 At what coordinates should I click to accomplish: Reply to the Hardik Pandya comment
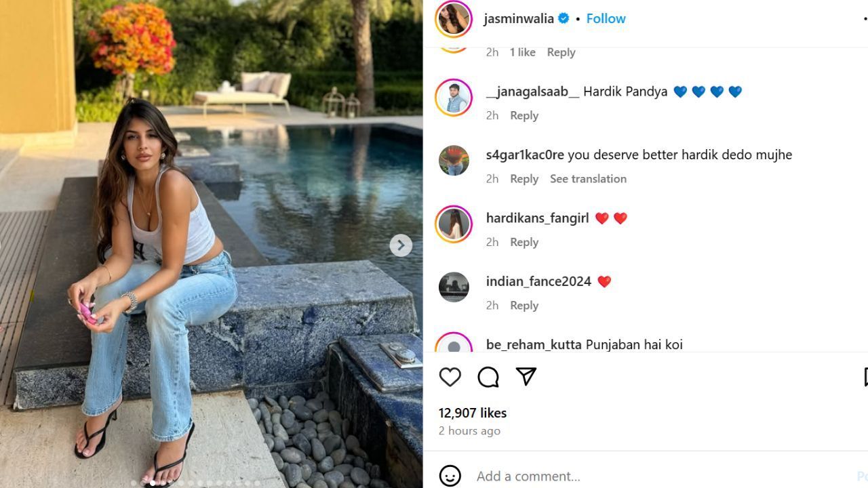click(x=524, y=115)
